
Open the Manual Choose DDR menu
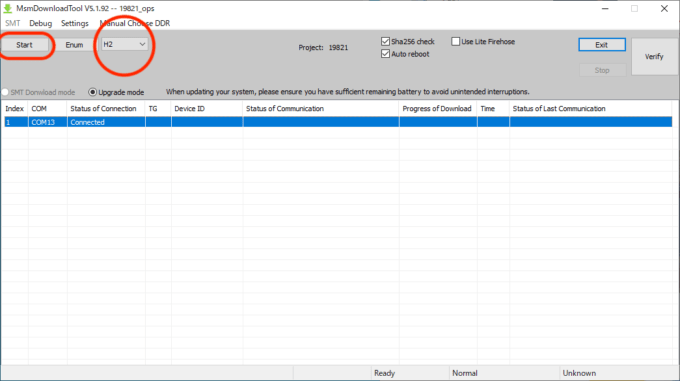(x=135, y=23)
